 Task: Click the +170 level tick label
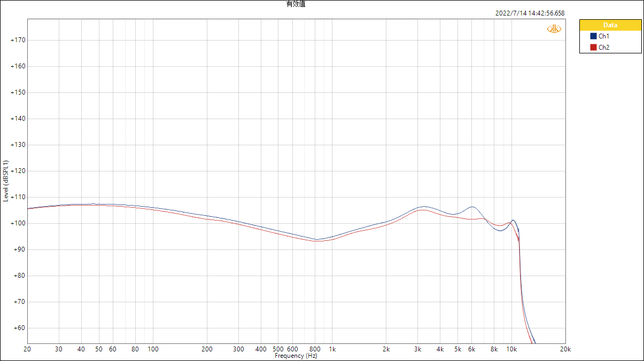18,40
